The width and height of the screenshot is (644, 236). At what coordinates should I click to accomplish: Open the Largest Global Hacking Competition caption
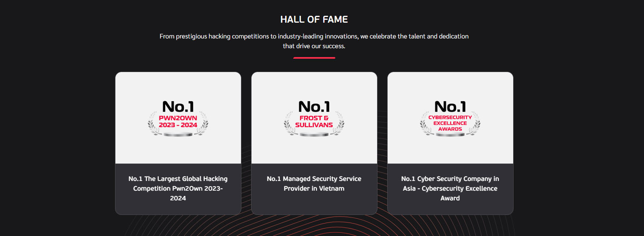click(178, 188)
